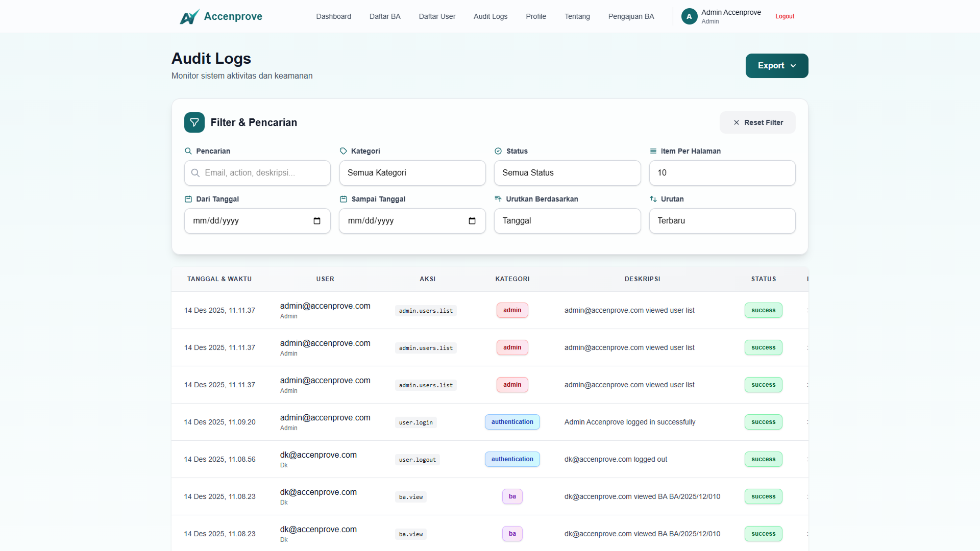Change sort order from Terbaru dropdown
The height and width of the screenshot is (551, 980).
tap(722, 221)
